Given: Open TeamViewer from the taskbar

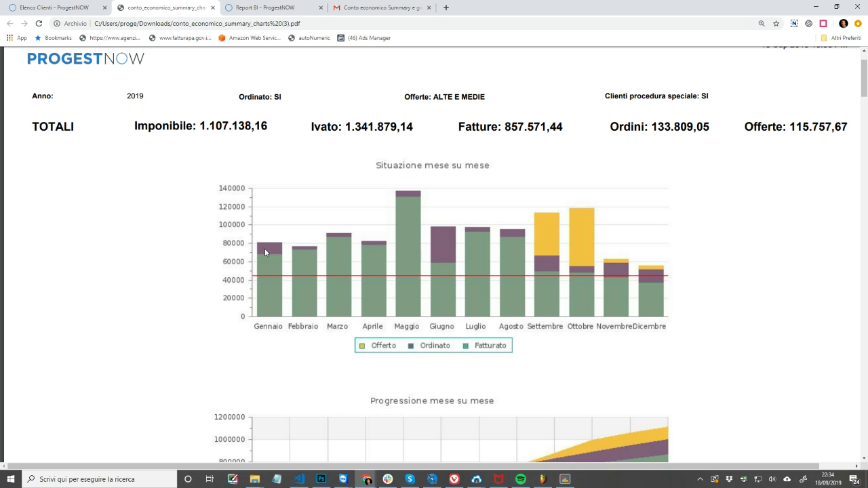Looking at the screenshot, I should click(343, 479).
